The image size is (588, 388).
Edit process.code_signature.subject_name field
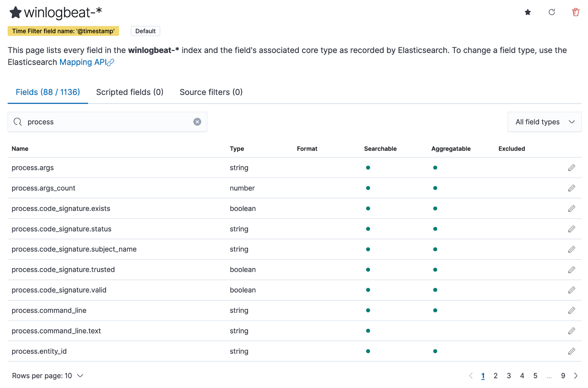[572, 249]
